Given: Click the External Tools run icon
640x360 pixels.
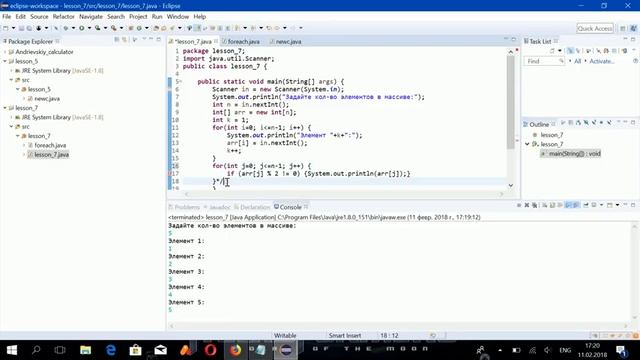Looking at the screenshot, I should (113, 28).
